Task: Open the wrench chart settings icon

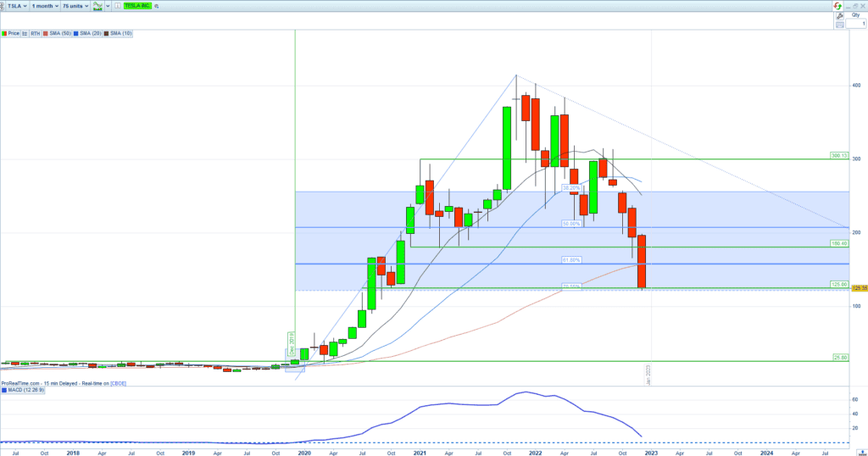Action: click(x=839, y=15)
